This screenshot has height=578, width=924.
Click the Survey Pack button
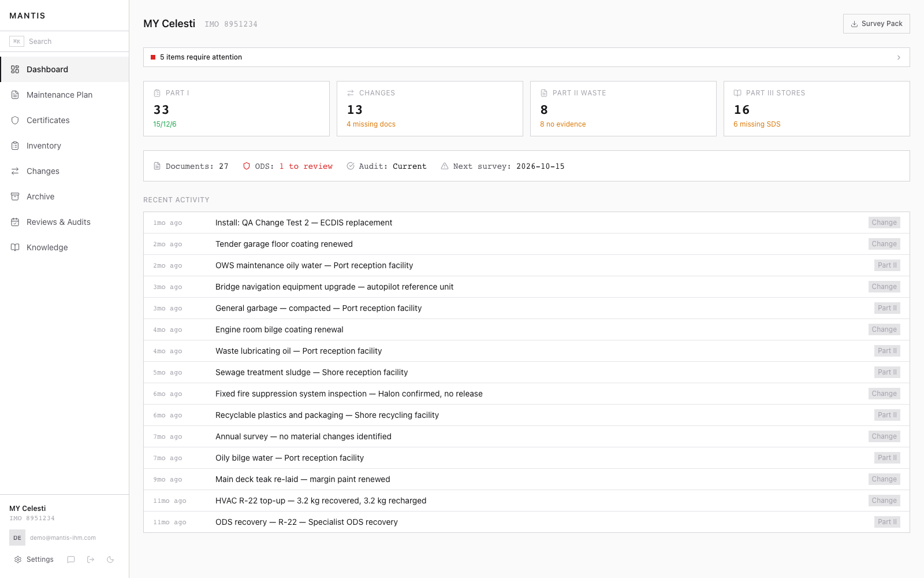pos(877,24)
